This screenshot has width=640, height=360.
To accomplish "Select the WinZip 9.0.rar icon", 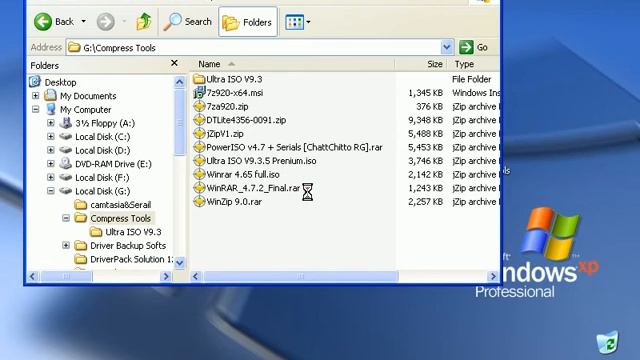I will (199, 201).
